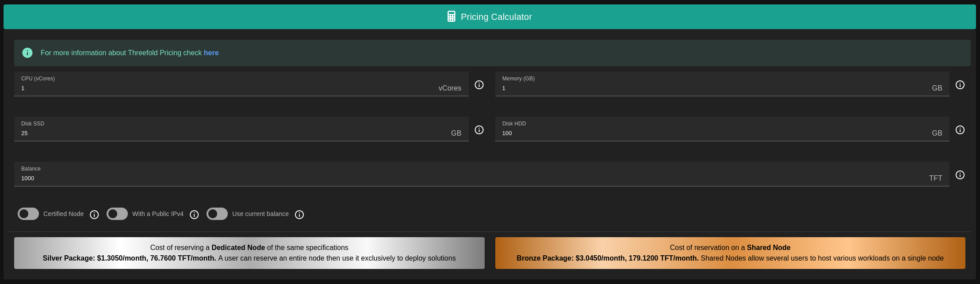Edit the Disk HDD value field
The width and height of the screenshot is (980, 284).
708,133
